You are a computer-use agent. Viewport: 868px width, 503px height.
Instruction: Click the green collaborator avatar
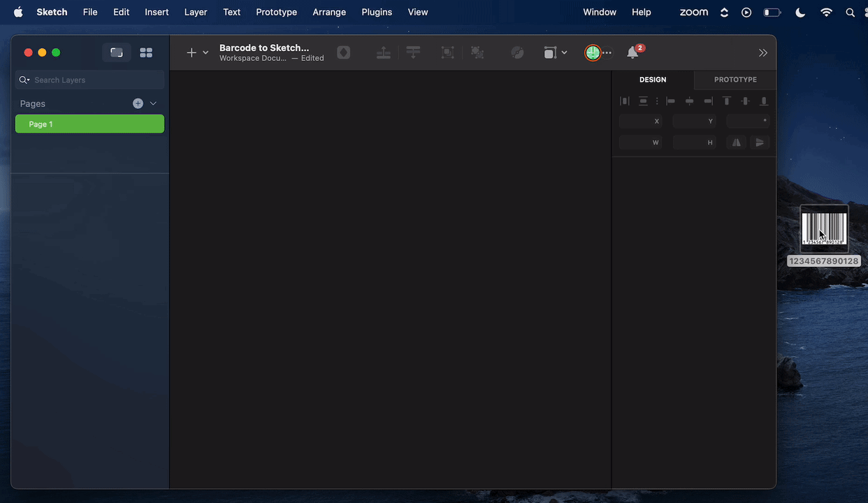click(x=593, y=52)
